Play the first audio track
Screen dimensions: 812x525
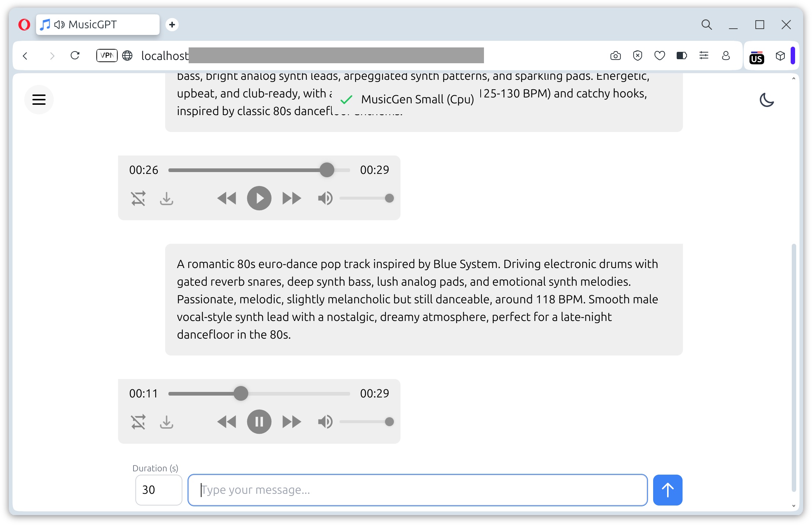pos(259,199)
